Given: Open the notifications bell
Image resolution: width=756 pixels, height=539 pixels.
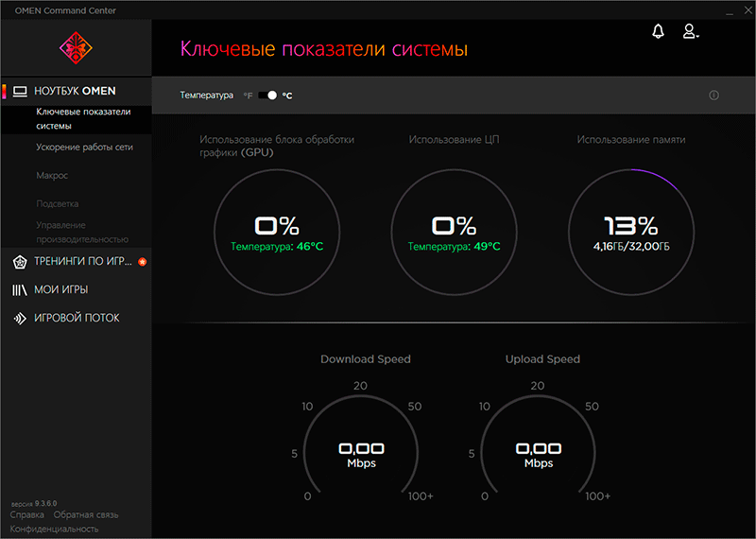Looking at the screenshot, I should pos(658,31).
